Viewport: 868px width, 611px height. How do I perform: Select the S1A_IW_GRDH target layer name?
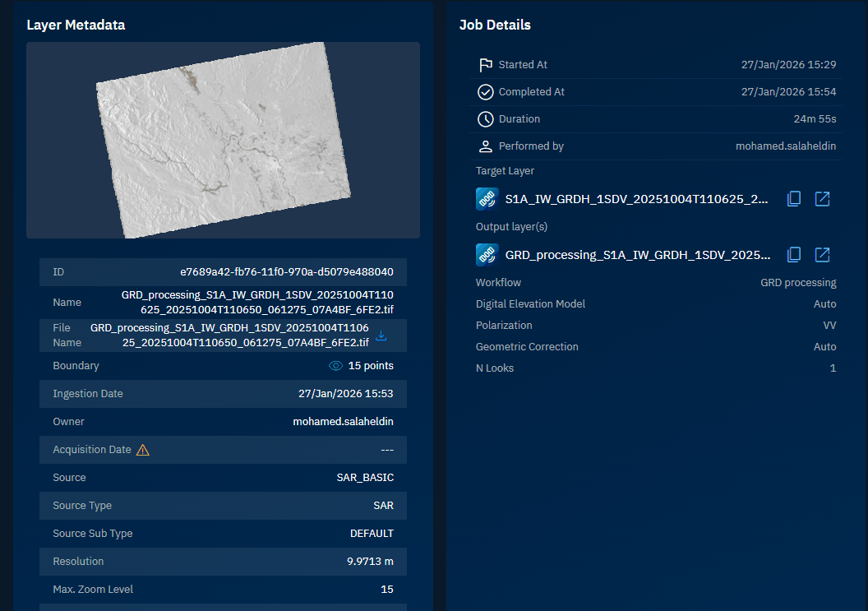[636, 199]
